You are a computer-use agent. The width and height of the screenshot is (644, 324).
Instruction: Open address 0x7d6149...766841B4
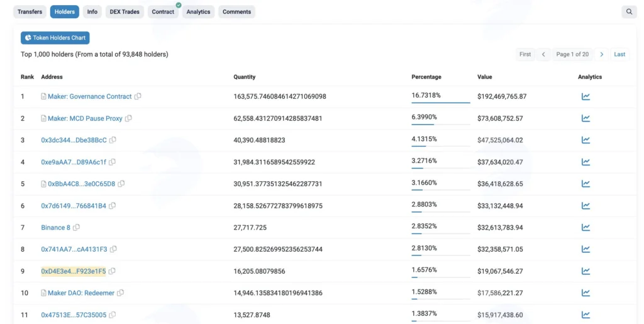tap(74, 206)
